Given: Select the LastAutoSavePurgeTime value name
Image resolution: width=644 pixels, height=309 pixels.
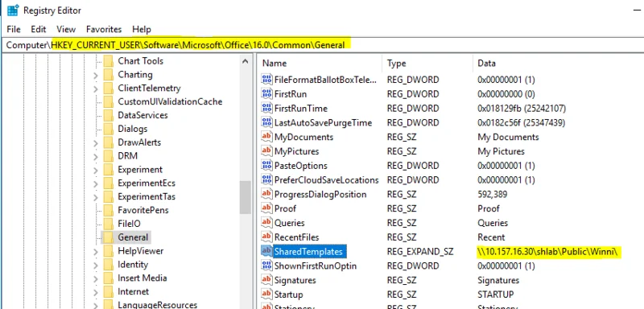Looking at the screenshot, I should (x=323, y=122).
